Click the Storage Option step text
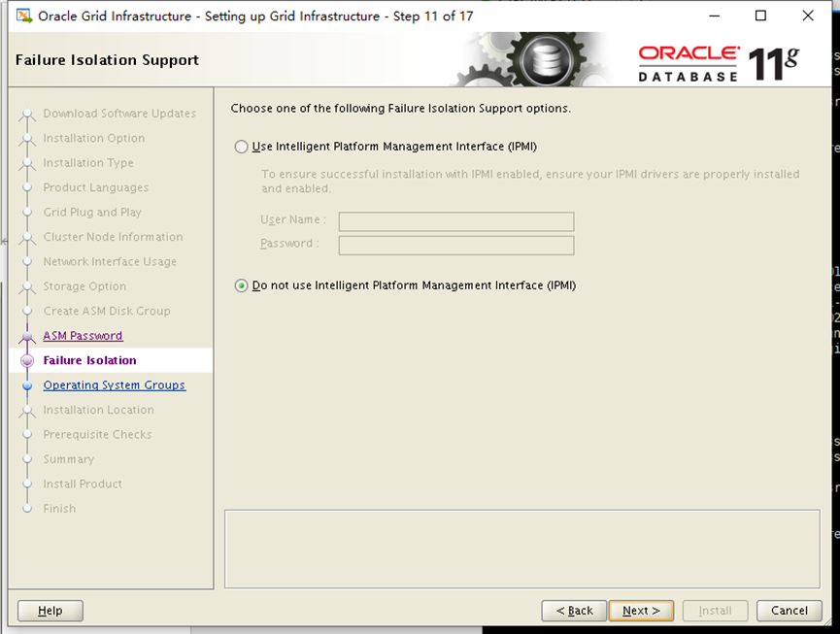The height and width of the screenshot is (634, 840). (x=84, y=286)
